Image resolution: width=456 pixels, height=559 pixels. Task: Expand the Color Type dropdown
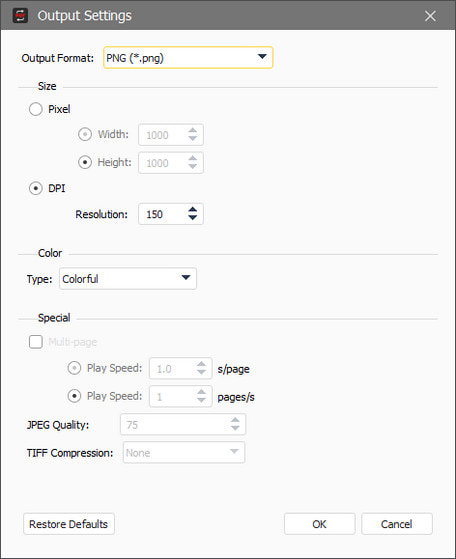tap(128, 279)
